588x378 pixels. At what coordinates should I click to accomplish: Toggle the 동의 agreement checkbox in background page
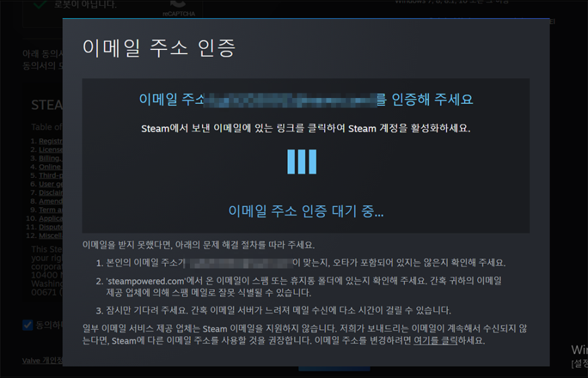pyautogui.click(x=28, y=325)
